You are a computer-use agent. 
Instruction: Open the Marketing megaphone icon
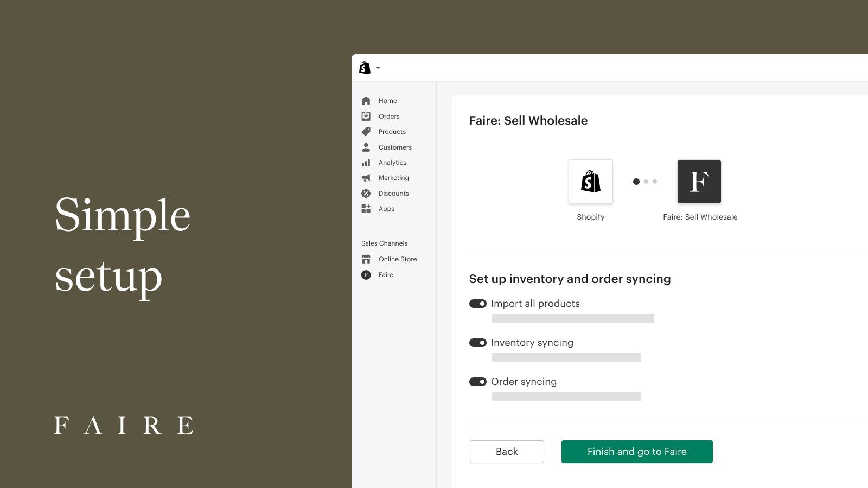(x=366, y=178)
